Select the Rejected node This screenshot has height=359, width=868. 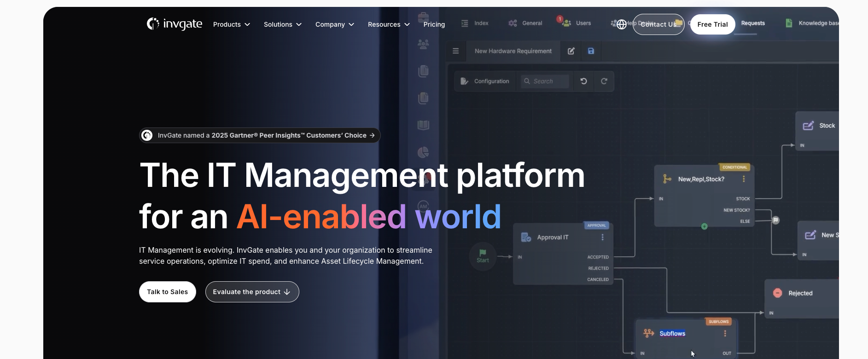pos(802,298)
